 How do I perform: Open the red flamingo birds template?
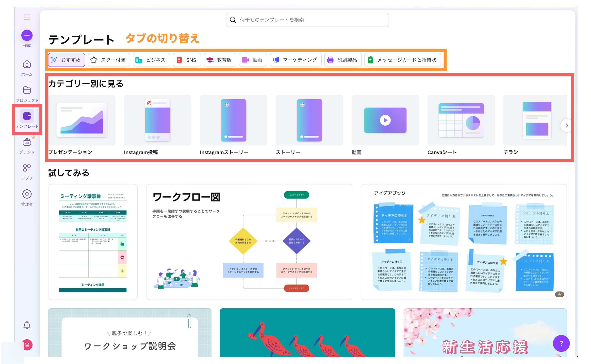pyautogui.click(x=307, y=333)
